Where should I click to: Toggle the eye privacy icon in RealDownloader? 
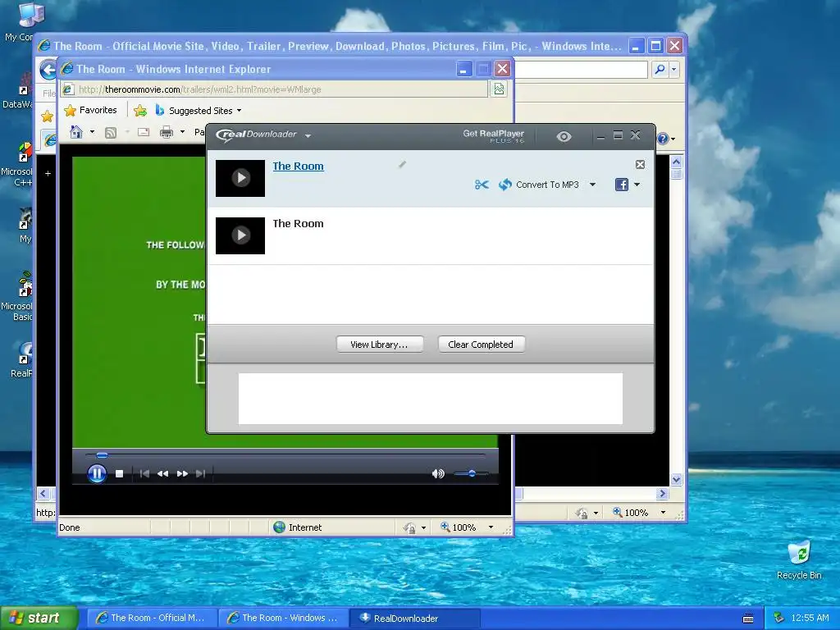[x=564, y=137]
